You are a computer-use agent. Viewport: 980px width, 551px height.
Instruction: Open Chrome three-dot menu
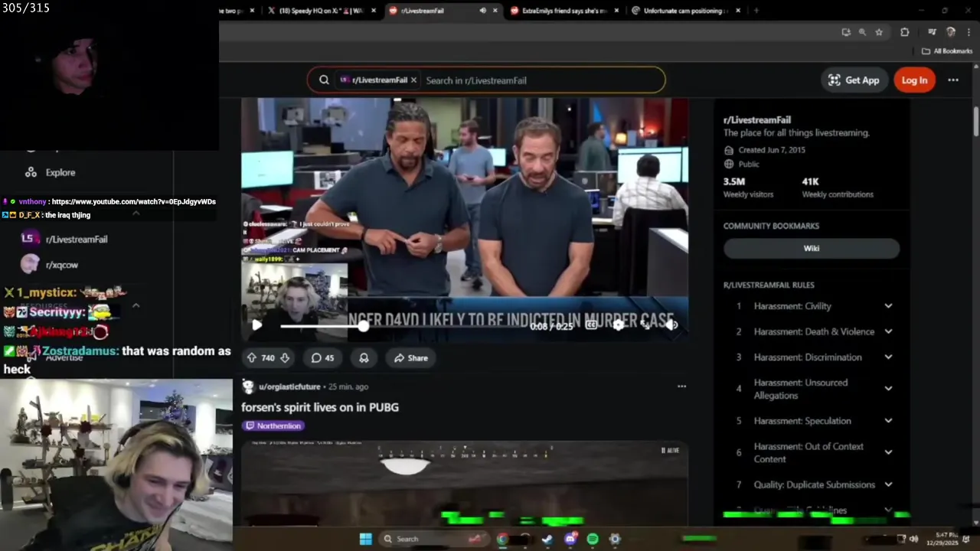tap(969, 32)
